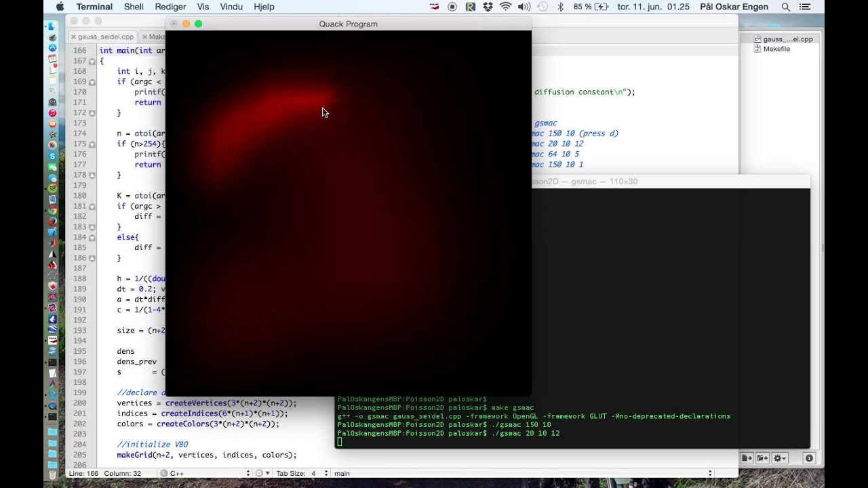Open the Wi-Fi status menu

click(505, 7)
